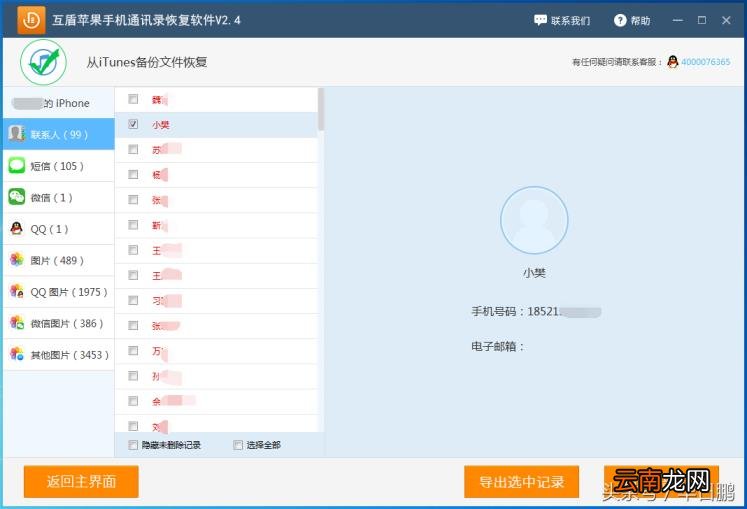This screenshot has width=747, height=509.
Task: Select the 小樊 contact row name
Action: [161, 125]
